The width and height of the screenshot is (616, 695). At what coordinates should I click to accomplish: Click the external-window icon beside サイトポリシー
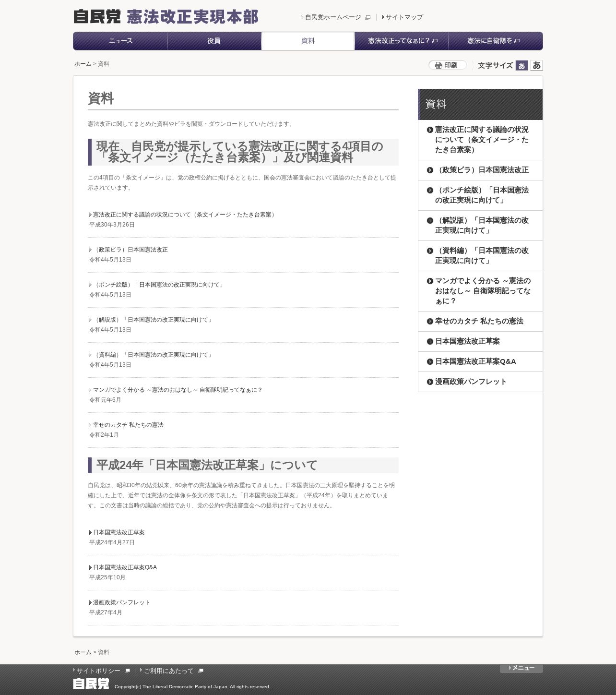pyautogui.click(x=127, y=671)
